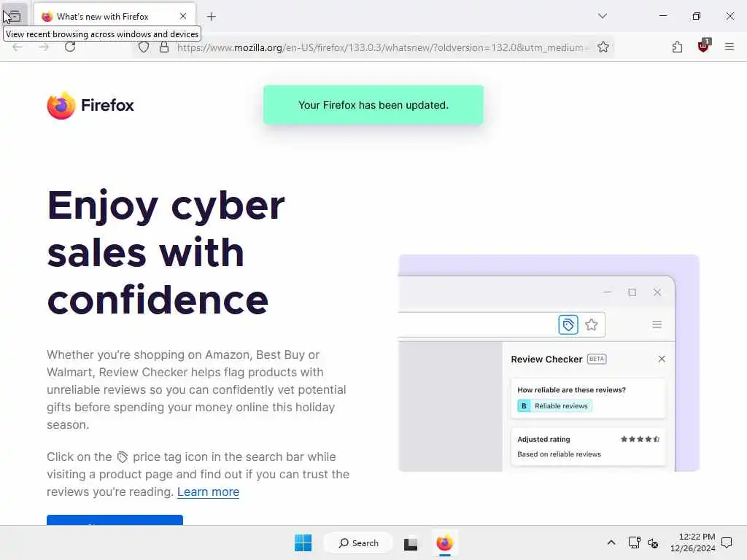747x560 pixels.
Task: Show hidden system tray icons
Action: (611, 542)
